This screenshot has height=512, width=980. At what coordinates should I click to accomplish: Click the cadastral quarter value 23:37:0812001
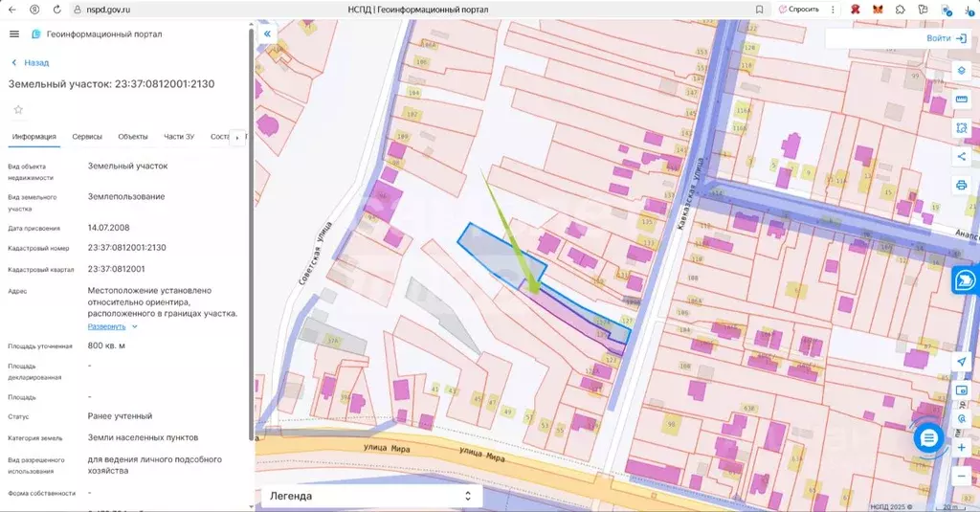click(x=116, y=269)
